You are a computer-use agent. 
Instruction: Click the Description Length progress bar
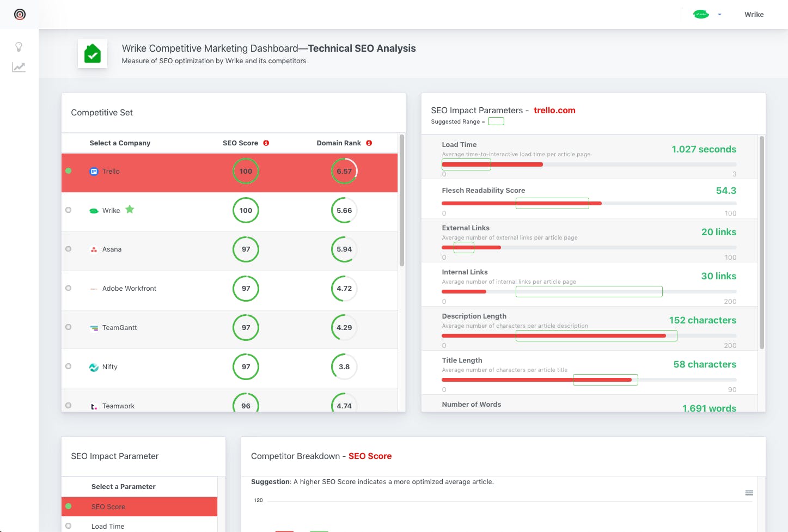(589, 335)
